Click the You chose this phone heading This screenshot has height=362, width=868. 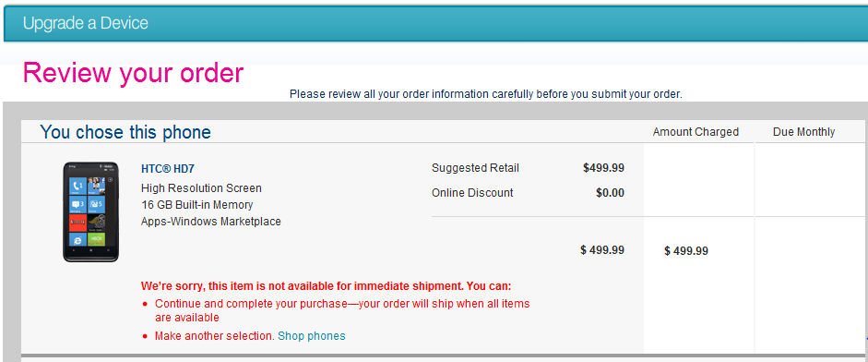(125, 132)
